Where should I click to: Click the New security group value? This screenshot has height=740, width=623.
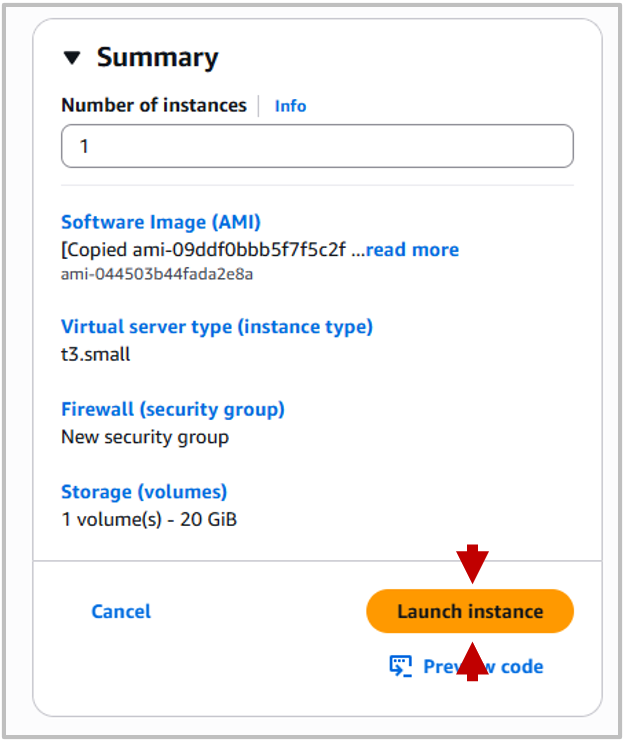145,437
